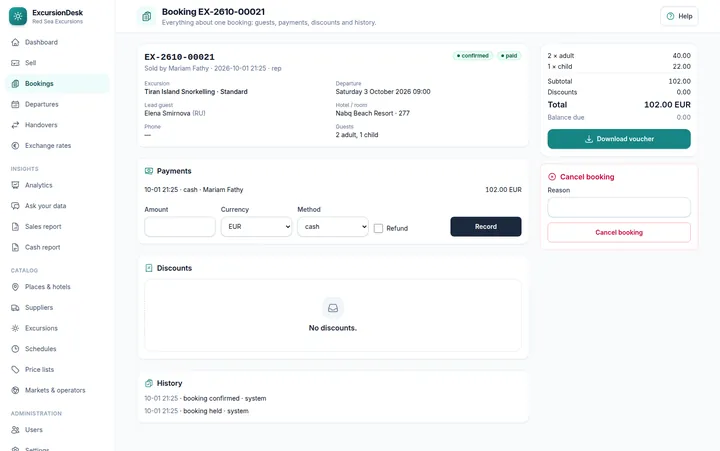The height and width of the screenshot is (451, 720).
Task: Open the Handovers page
Action: [x=57, y=125]
